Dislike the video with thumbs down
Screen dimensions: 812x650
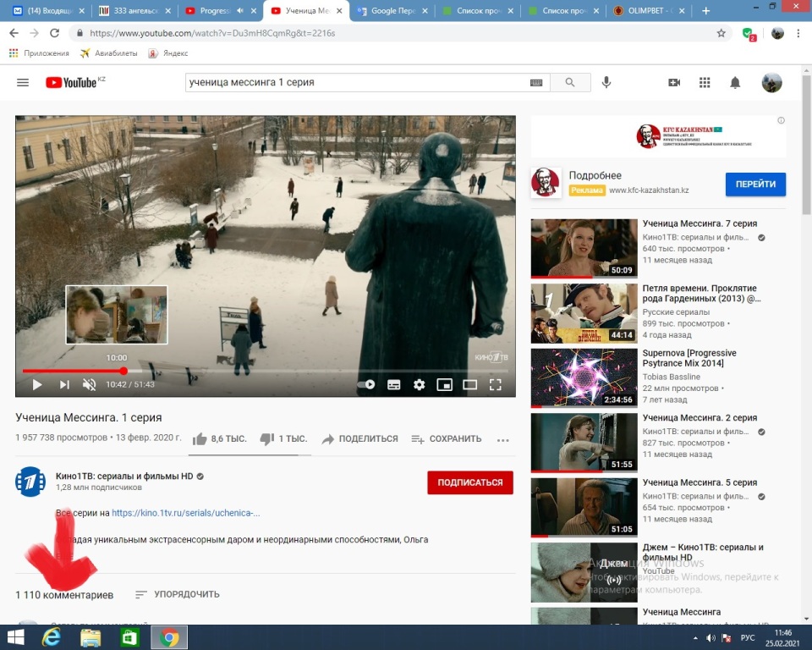tap(283, 439)
